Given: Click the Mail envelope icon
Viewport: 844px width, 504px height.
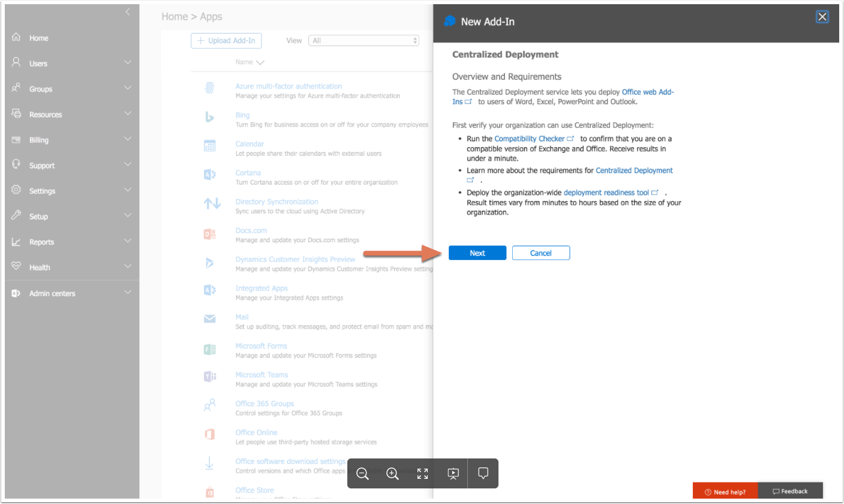Looking at the screenshot, I should click(209, 319).
